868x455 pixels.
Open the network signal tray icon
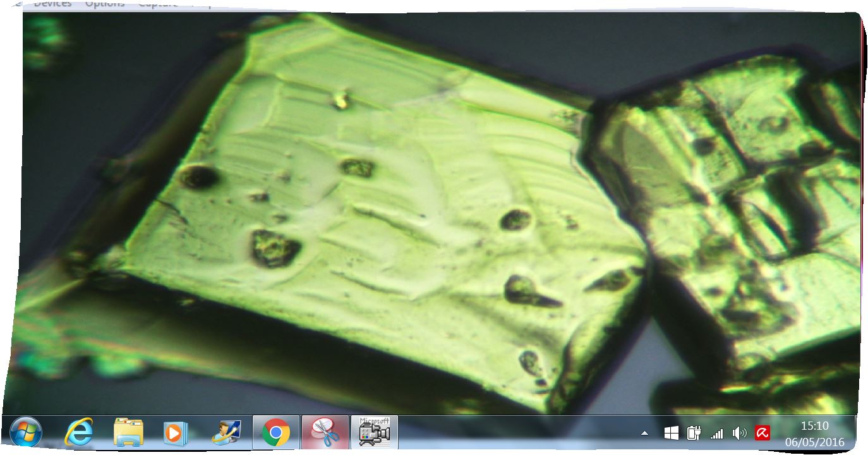(716, 434)
